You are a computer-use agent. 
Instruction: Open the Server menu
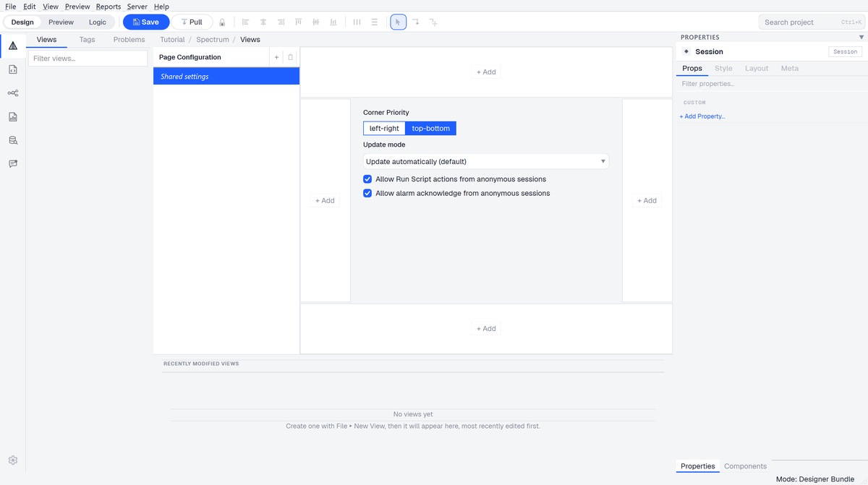(137, 7)
